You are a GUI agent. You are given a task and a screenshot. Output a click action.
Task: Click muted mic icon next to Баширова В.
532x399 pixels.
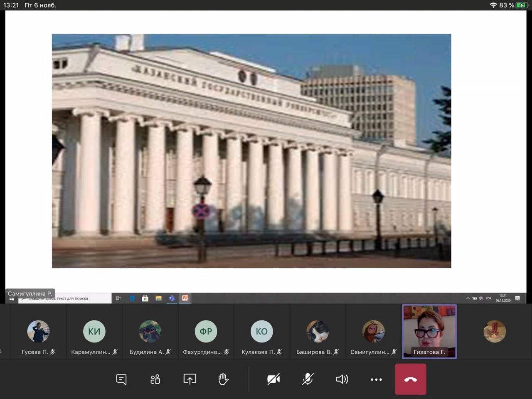click(336, 352)
